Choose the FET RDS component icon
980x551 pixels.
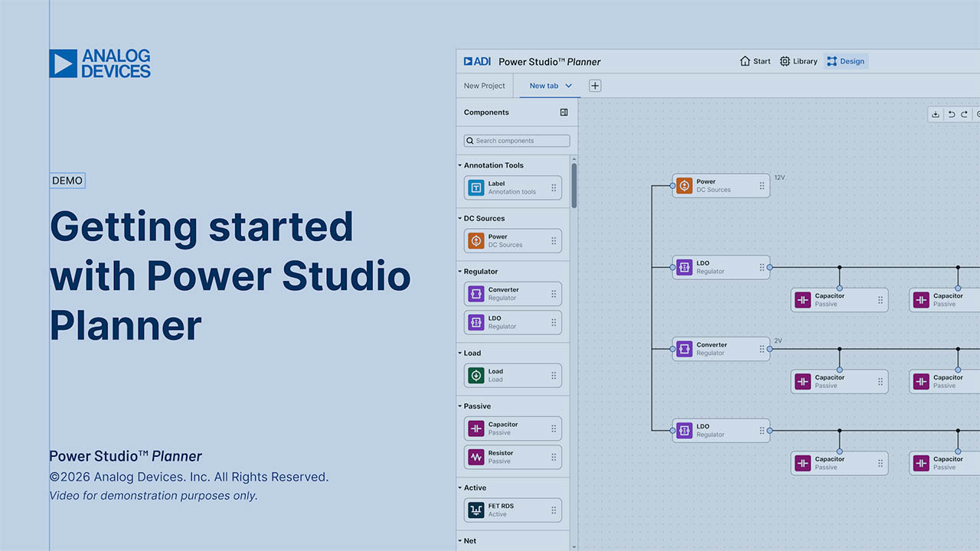coord(476,510)
